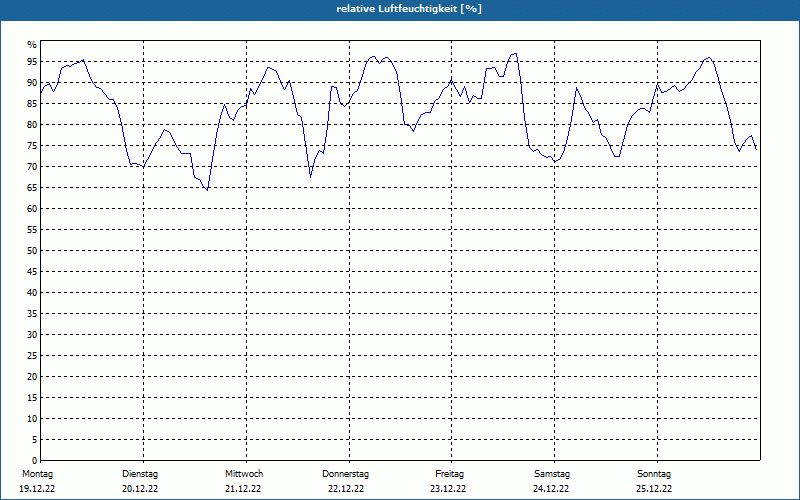Click the 20.12.22 date label
Screen dimensions: 800x500
click(140, 489)
